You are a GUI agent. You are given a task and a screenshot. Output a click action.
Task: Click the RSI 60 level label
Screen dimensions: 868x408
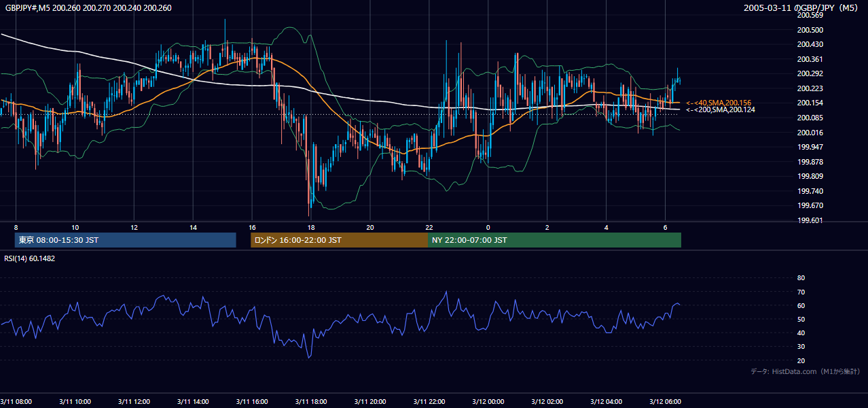coord(801,305)
